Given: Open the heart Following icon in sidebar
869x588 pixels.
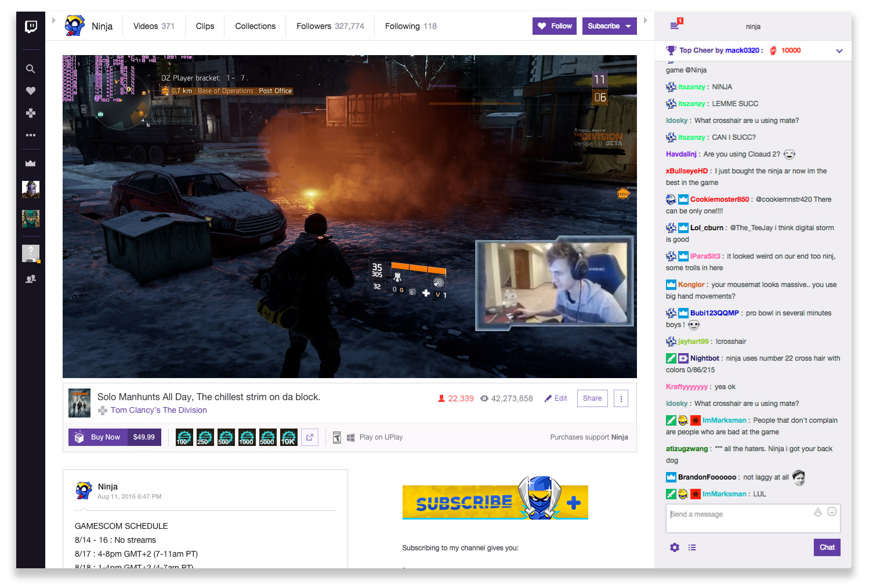Looking at the screenshot, I should point(31,91).
